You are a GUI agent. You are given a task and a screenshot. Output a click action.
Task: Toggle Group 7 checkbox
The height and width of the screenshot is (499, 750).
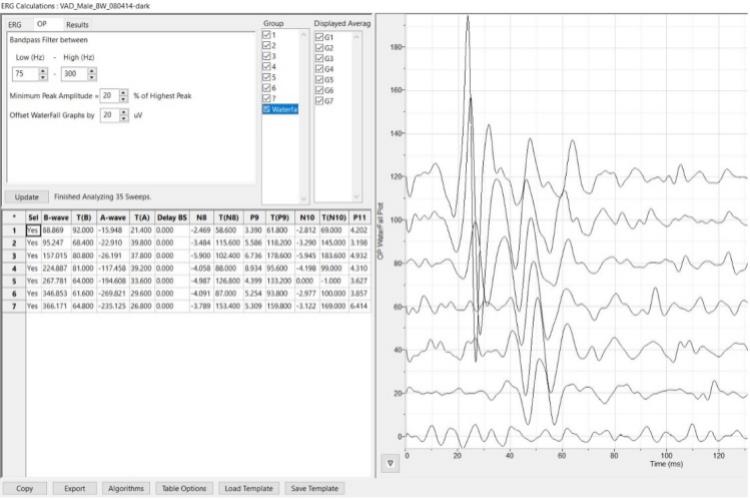266,98
